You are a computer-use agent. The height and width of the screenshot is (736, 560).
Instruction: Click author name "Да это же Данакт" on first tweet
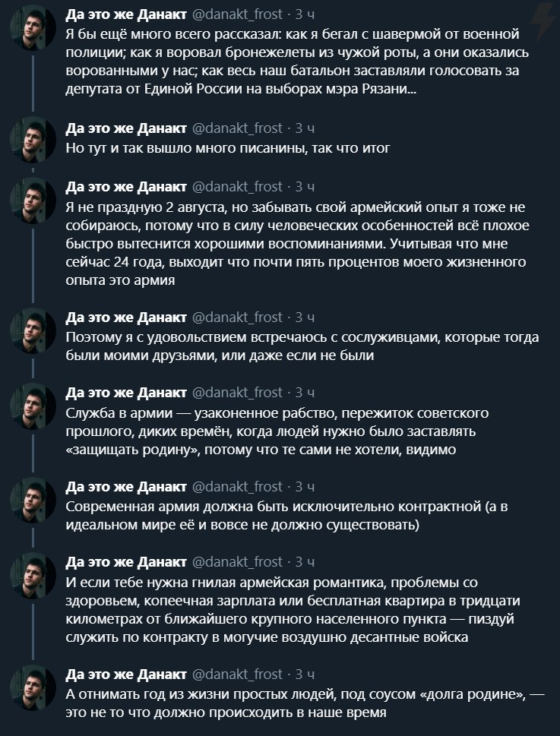tap(126, 14)
